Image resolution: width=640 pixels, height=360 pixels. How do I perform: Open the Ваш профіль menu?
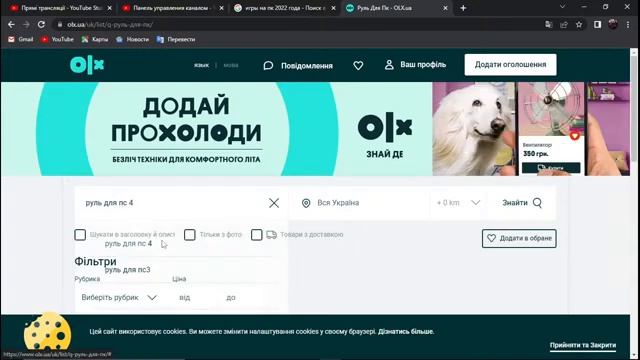click(x=415, y=65)
